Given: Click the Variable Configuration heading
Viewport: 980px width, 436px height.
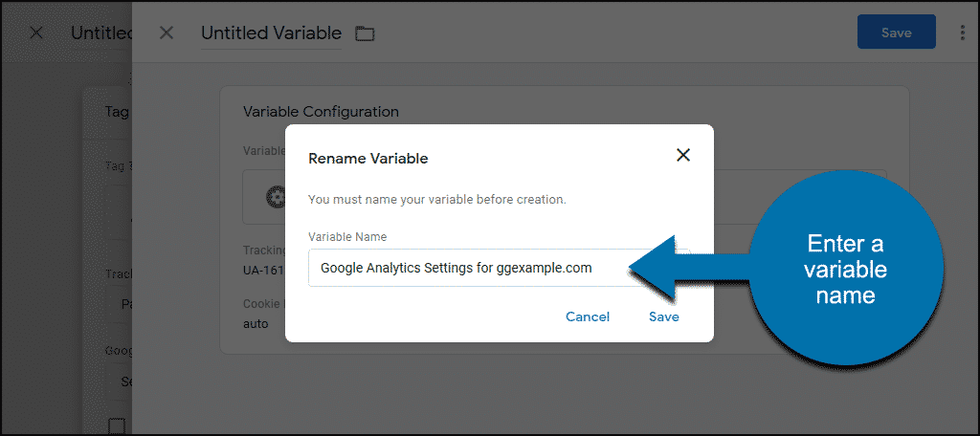Looking at the screenshot, I should coord(321,112).
